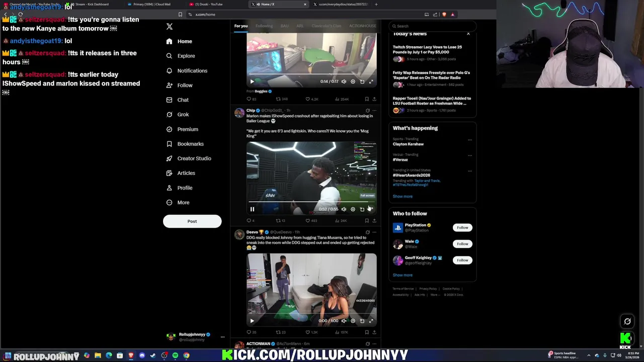Open Creator Studio
Screen dimensions: 644x362
pos(188,158)
